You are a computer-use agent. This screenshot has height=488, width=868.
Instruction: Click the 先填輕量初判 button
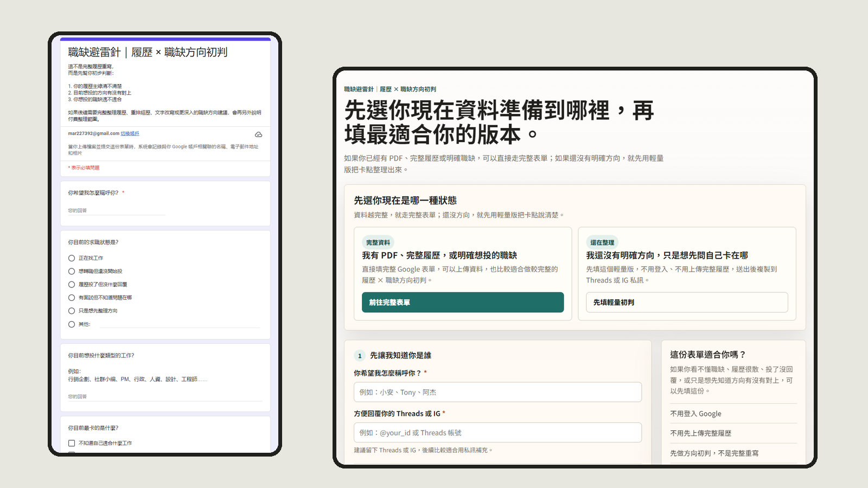(x=687, y=303)
